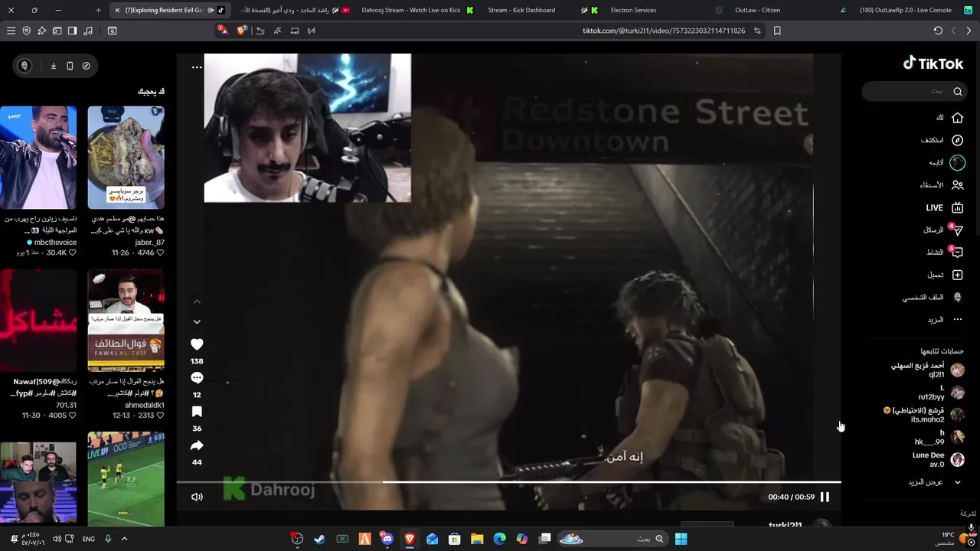Open the Following (أتابعه) section

coord(946,162)
